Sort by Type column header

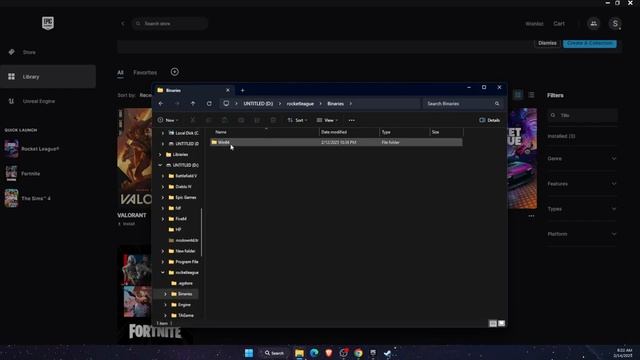(404, 132)
